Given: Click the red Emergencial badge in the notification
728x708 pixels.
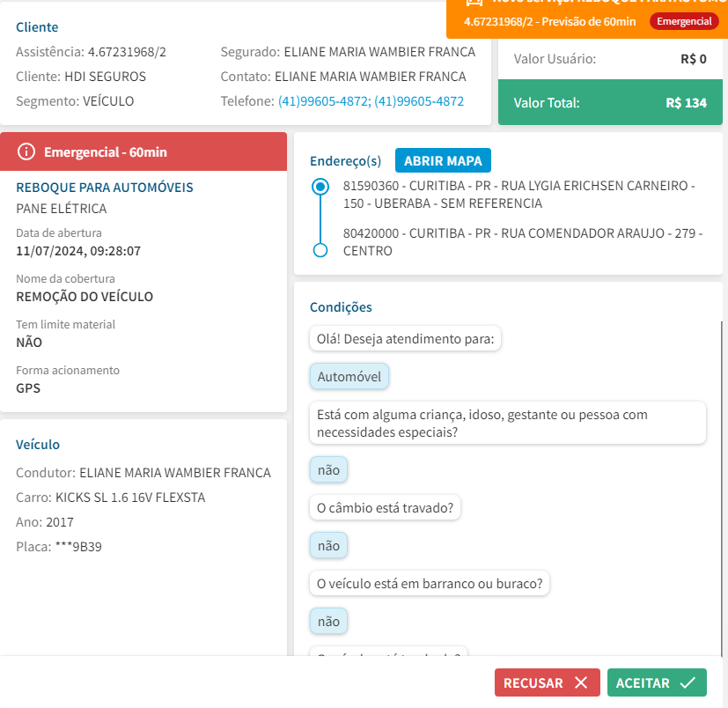Looking at the screenshot, I should (x=683, y=21).
